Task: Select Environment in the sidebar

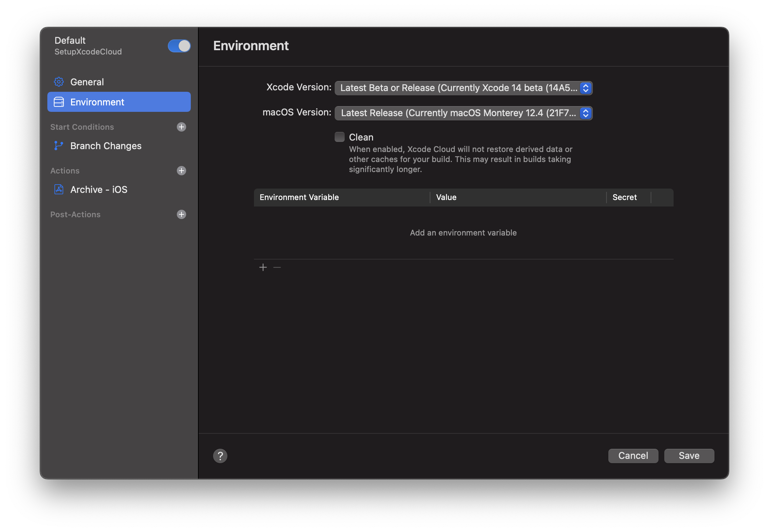Action: pos(119,102)
